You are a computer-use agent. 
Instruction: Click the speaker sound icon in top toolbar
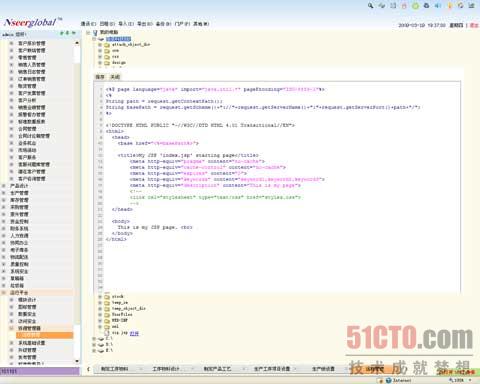point(438,6)
